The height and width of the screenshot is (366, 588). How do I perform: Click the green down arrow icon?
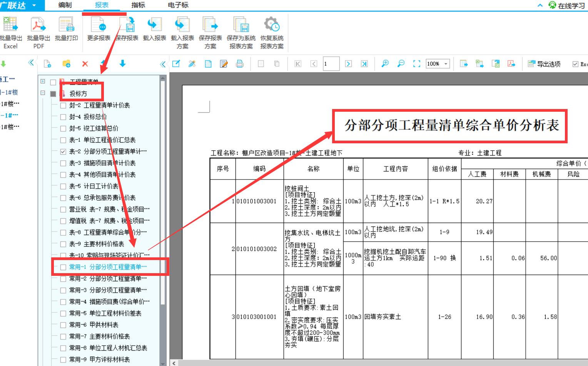pyautogui.click(x=3, y=64)
